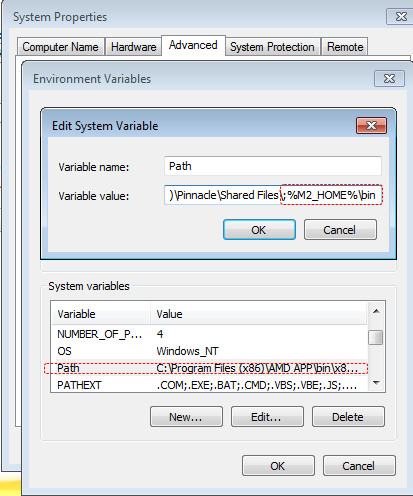Go to the System Protection tab
The width and height of the screenshot is (413, 496).
pyautogui.click(x=272, y=47)
